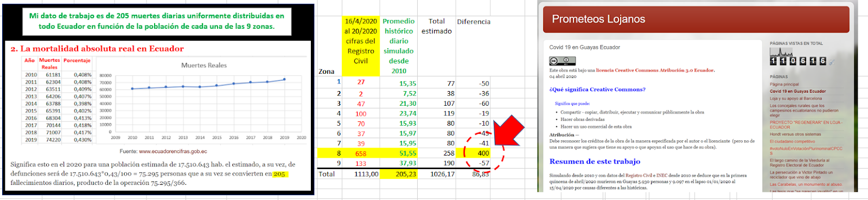Screen dimensions: 868x200
Task: Select Zona 9 Registro Civil value 133
Action: click(x=361, y=163)
